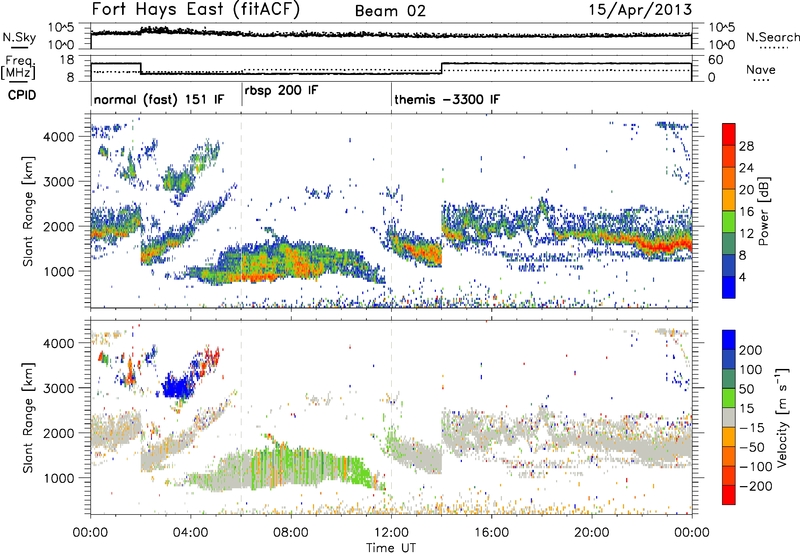800x554 pixels.
Task: Click the 'Beam 02' label
Action: tap(390, 11)
